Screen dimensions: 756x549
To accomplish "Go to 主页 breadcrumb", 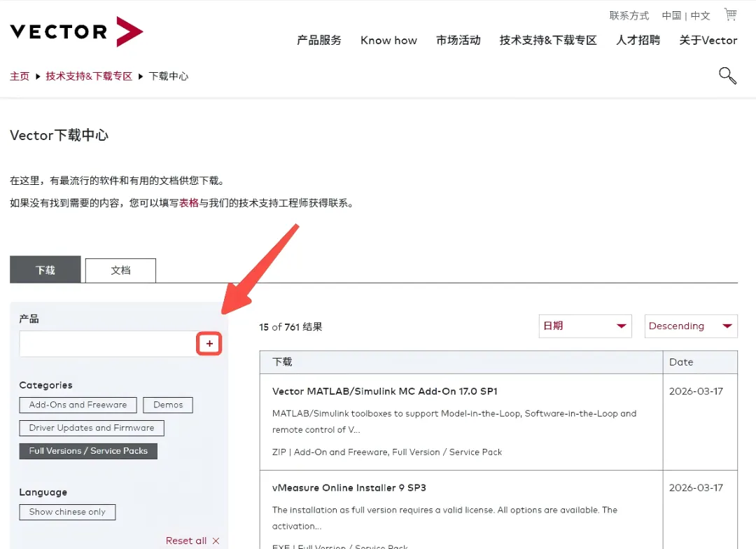I will tap(20, 76).
